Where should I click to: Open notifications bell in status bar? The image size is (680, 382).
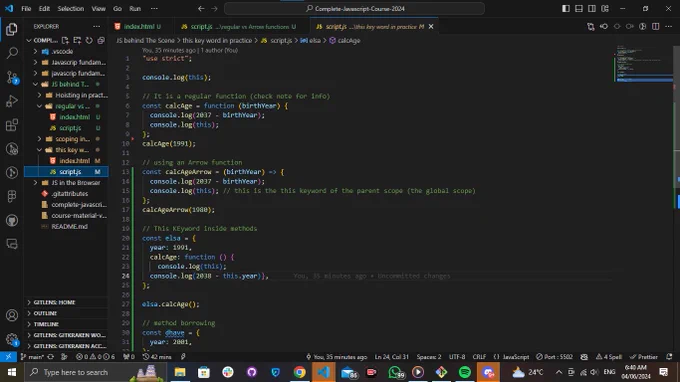click(669, 357)
